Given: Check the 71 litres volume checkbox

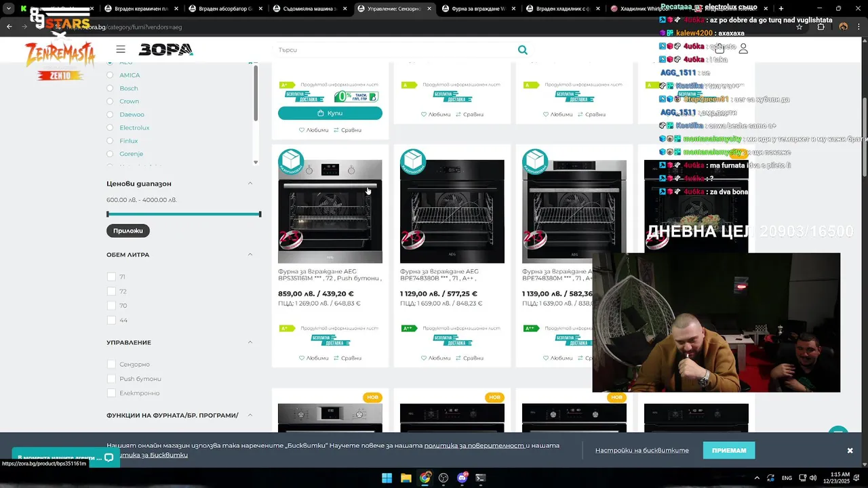Looking at the screenshot, I should click(x=111, y=277).
